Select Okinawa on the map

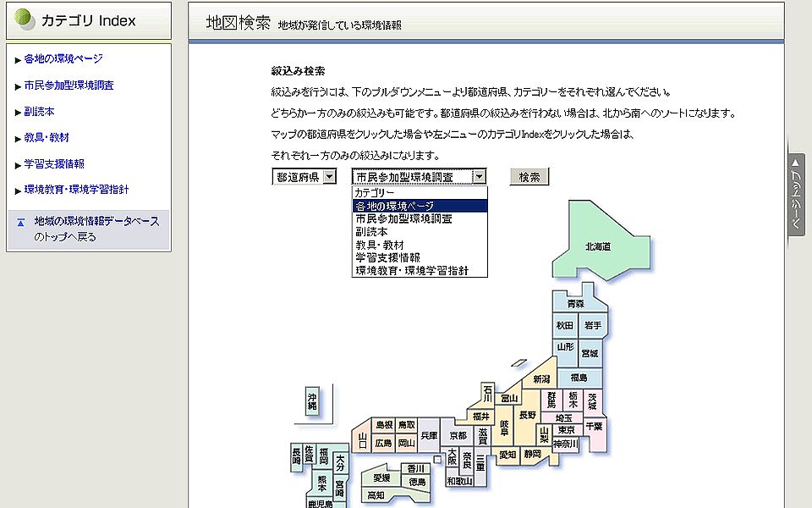click(312, 401)
